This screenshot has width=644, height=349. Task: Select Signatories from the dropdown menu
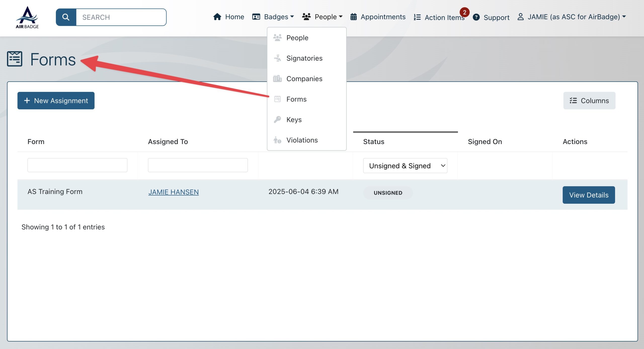tap(304, 58)
